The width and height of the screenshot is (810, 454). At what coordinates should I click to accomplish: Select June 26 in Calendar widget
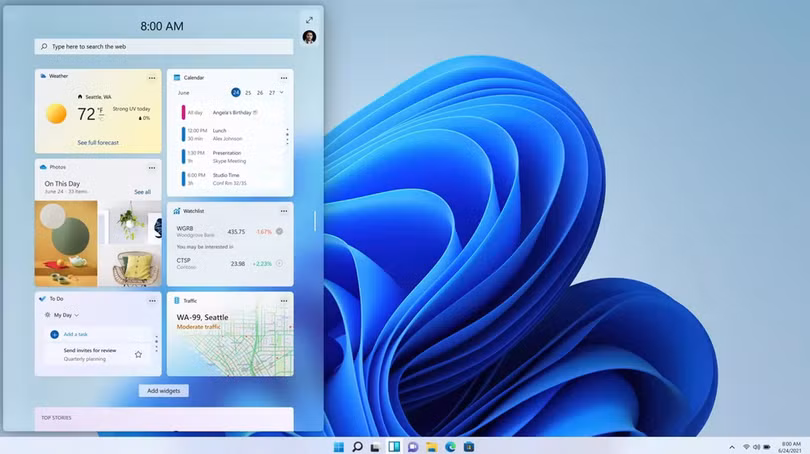[260, 93]
